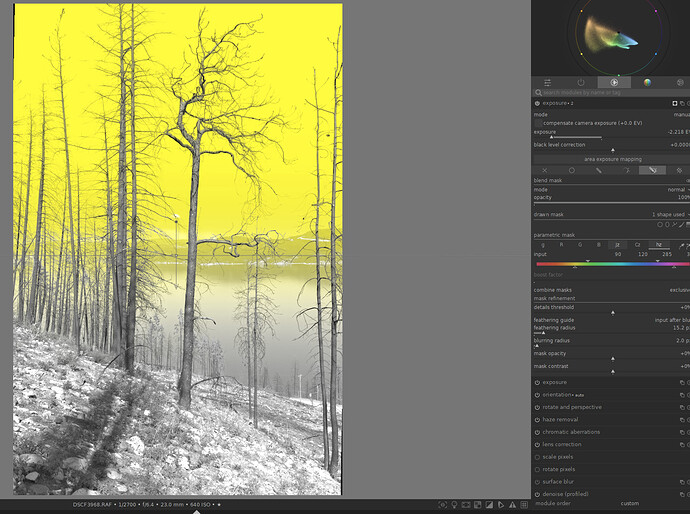The height and width of the screenshot is (514, 690).
Task: Click the search modules by name field
Action: coord(612,92)
